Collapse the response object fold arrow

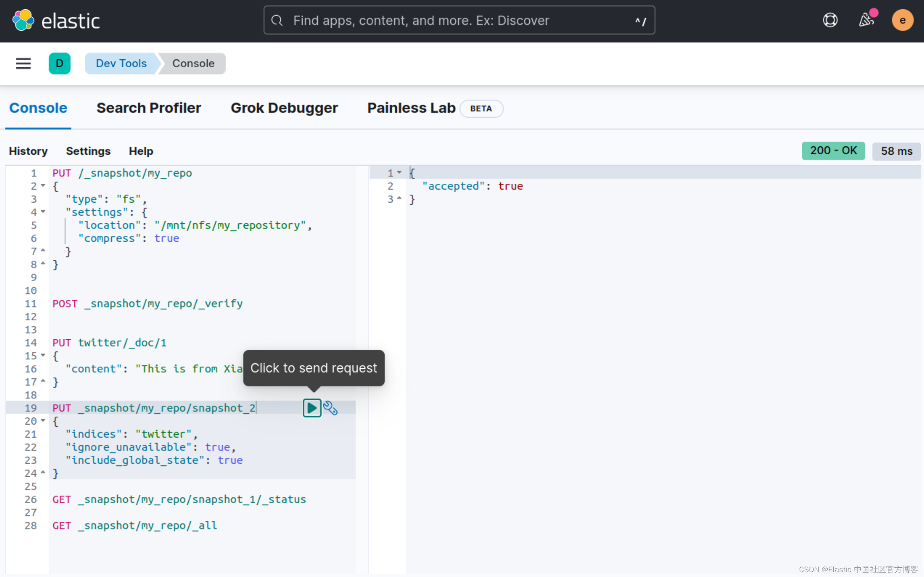click(399, 172)
